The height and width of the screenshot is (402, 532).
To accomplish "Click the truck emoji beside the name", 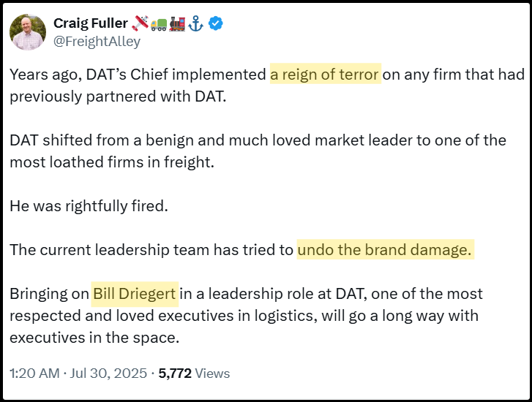I will [x=157, y=23].
